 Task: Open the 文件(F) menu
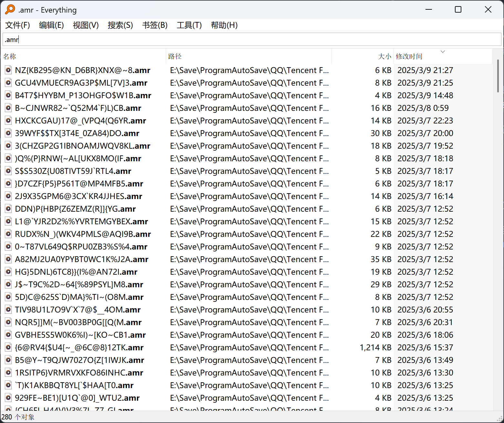click(x=18, y=25)
